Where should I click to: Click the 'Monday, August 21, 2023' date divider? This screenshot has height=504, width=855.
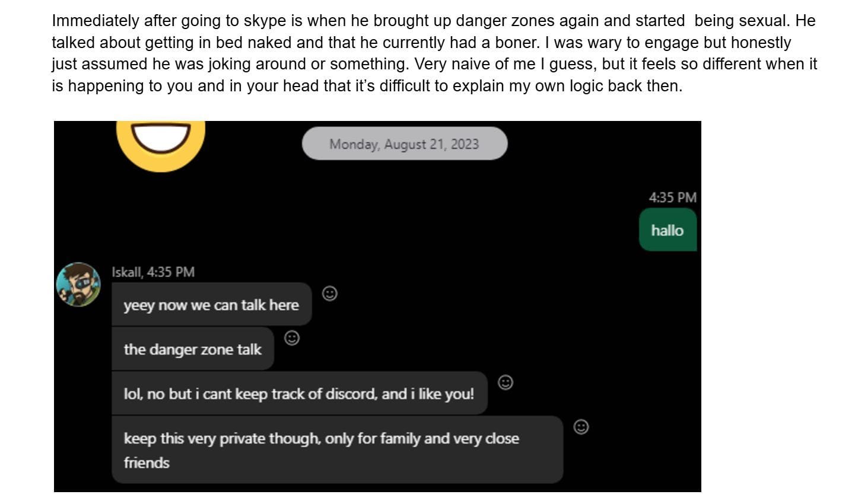click(x=405, y=143)
